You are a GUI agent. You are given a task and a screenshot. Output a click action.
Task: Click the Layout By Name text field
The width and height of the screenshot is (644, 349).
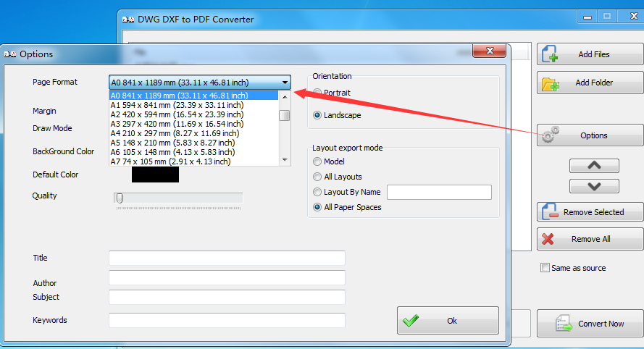[x=439, y=192]
